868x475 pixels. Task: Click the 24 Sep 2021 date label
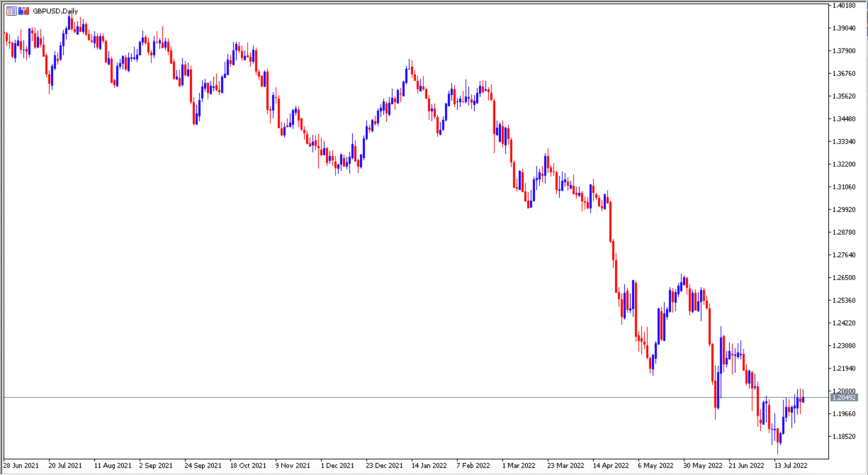click(203, 465)
